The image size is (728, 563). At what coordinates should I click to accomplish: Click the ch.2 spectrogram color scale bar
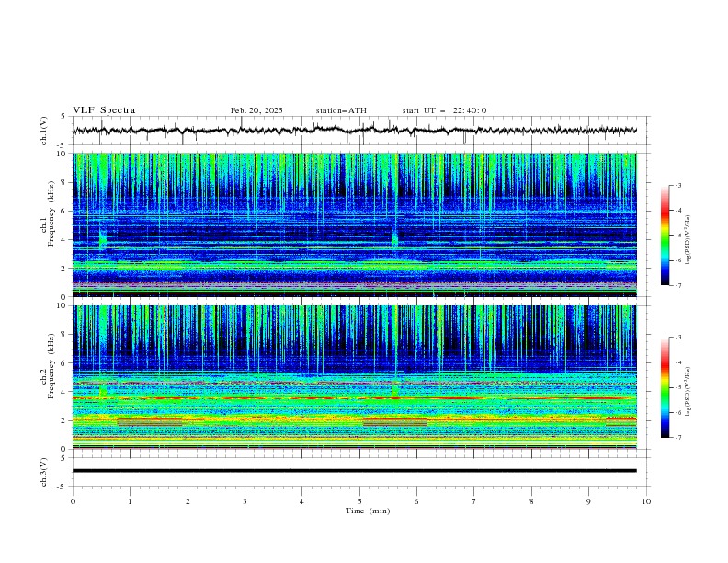665,387
